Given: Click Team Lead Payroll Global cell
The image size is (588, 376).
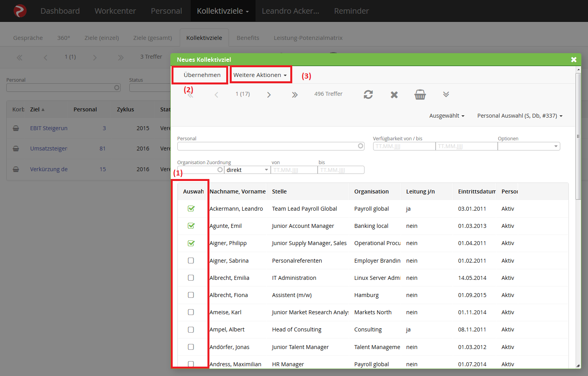Looking at the screenshot, I should tap(304, 209).
